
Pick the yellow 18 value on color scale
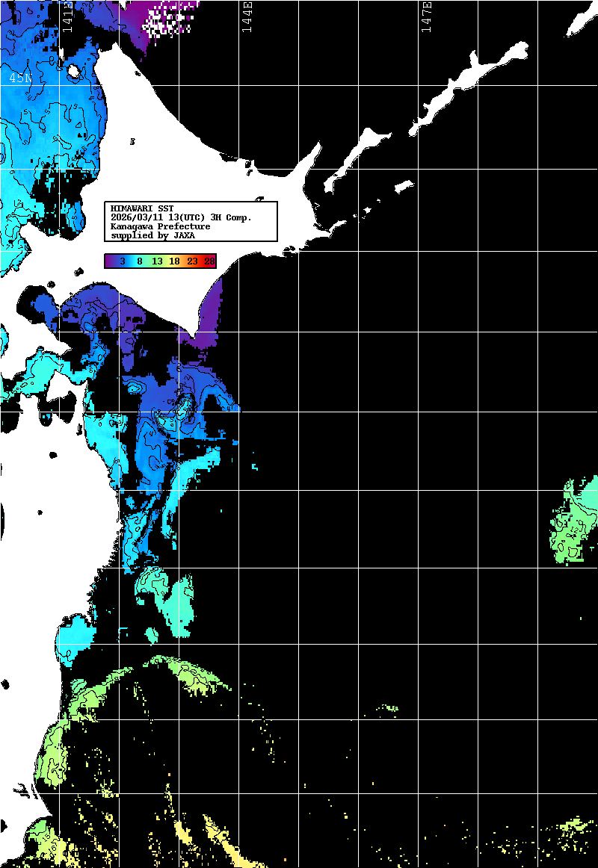pyautogui.click(x=175, y=261)
